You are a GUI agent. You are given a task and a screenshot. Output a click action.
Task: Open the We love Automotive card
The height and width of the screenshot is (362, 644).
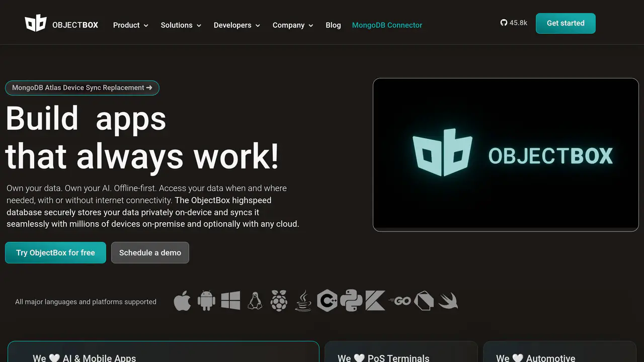[x=559, y=351]
